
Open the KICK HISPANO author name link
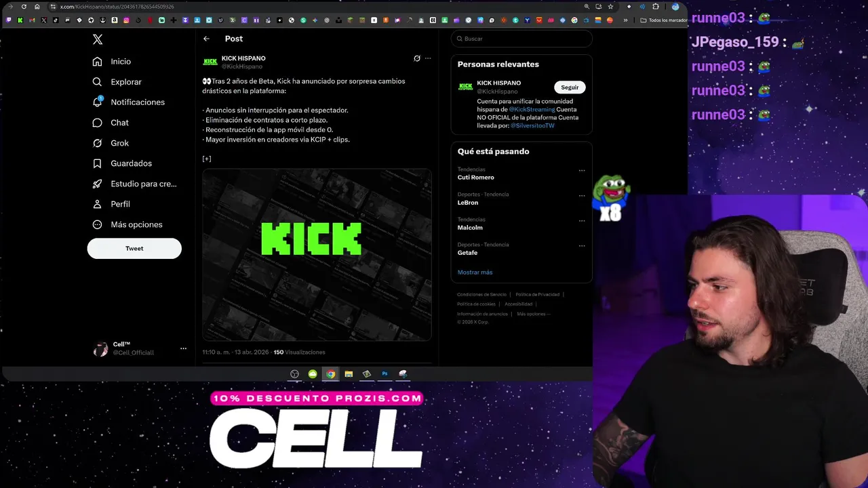click(243, 58)
